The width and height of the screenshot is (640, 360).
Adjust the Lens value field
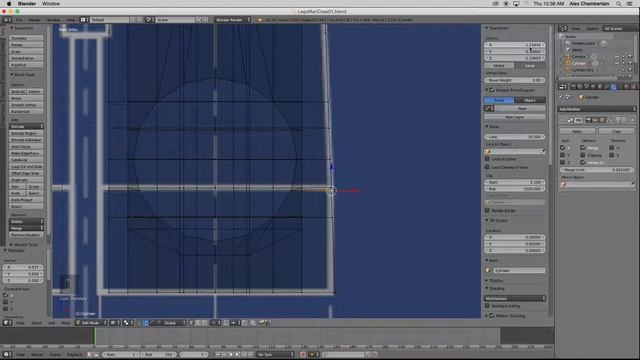[515, 137]
